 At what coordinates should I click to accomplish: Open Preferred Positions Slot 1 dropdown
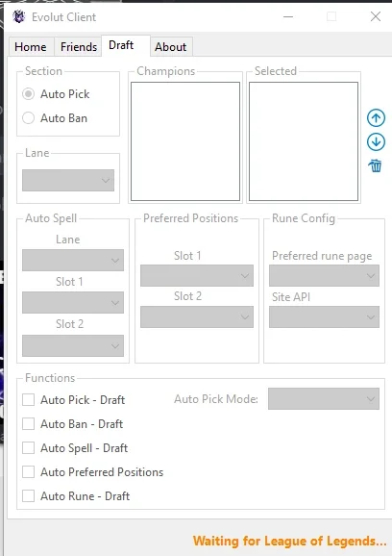coord(197,275)
